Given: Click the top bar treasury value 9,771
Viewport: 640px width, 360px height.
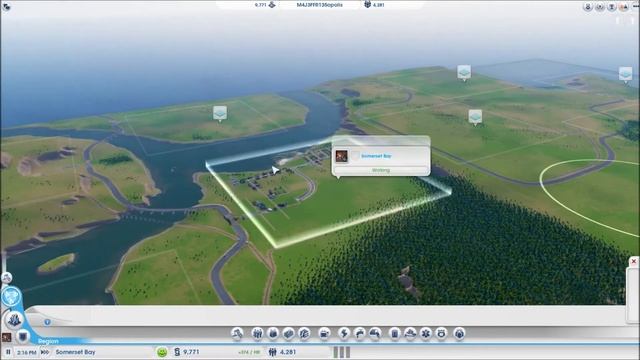Looking at the screenshot, I should coord(260,5).
